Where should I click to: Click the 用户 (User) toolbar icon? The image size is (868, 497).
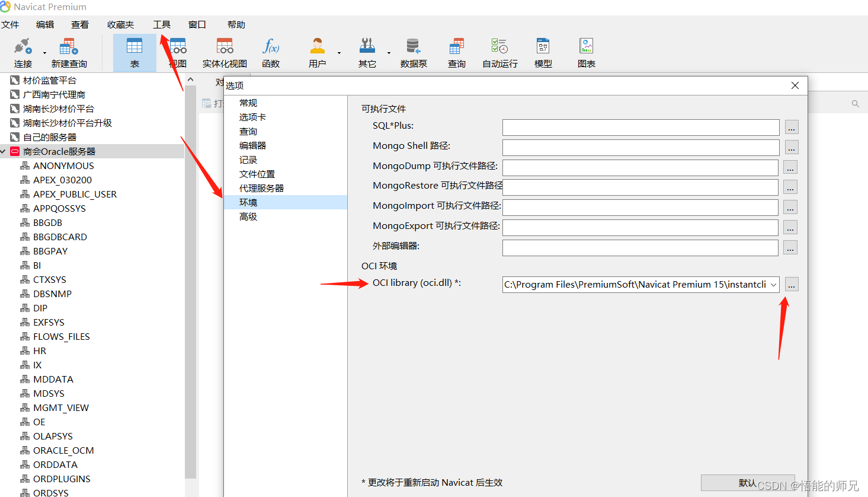[317, 53]
